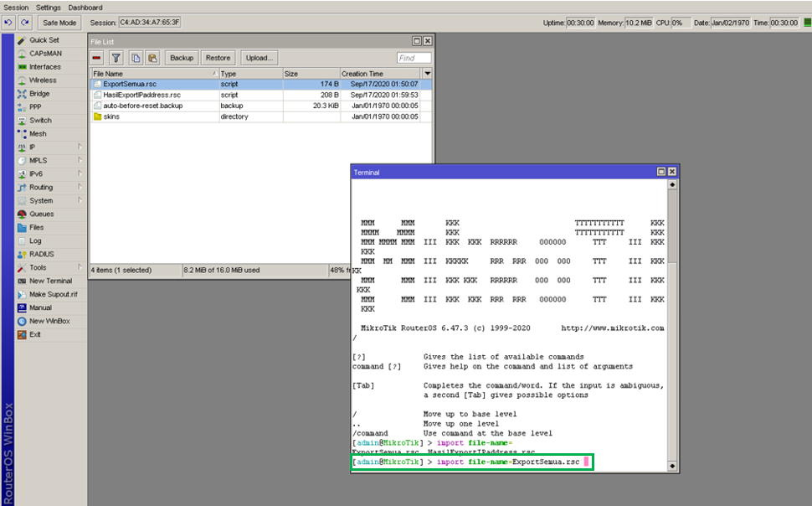Open the Manual sidebar item
This screenshot has width=812, height=506.
[51, 308]
